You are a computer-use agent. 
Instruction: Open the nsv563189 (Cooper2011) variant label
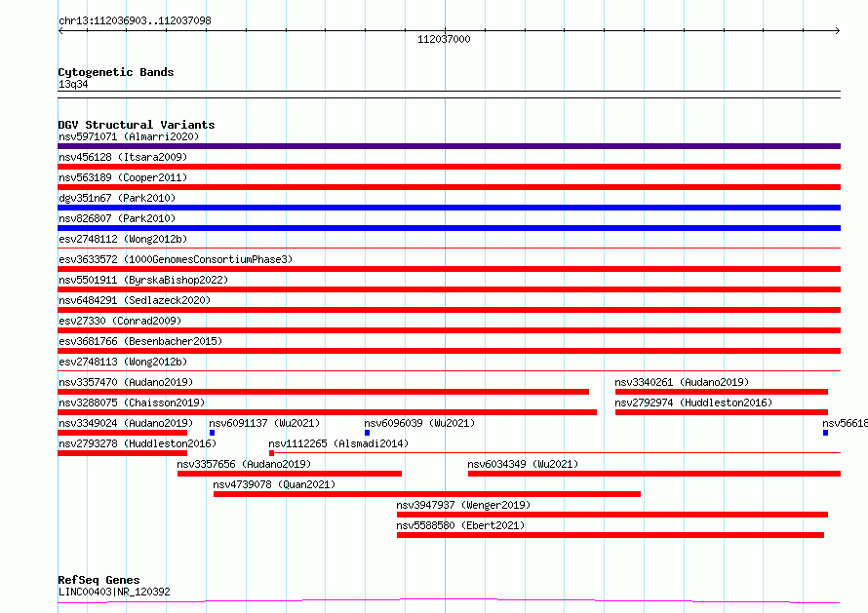pyautogui.click(x=123, y=177)
